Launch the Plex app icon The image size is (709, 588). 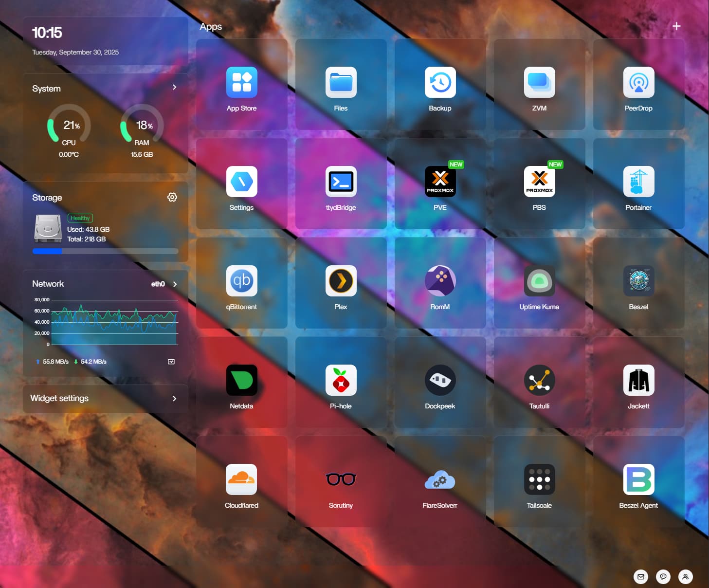(341, 281)
